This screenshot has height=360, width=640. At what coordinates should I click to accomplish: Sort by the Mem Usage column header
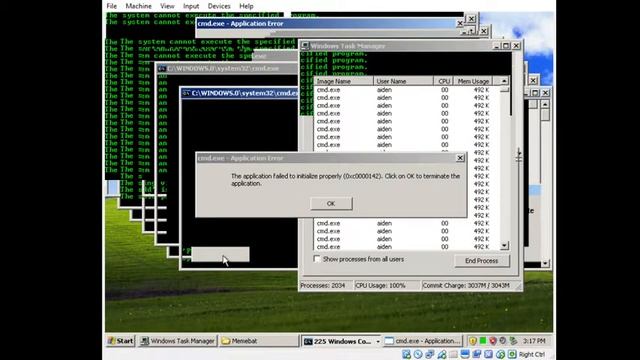click(x=473, y=81)
